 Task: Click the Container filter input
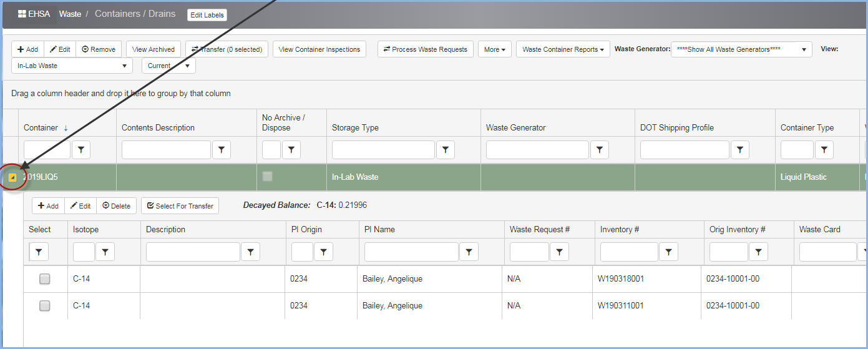click(47, 150)
